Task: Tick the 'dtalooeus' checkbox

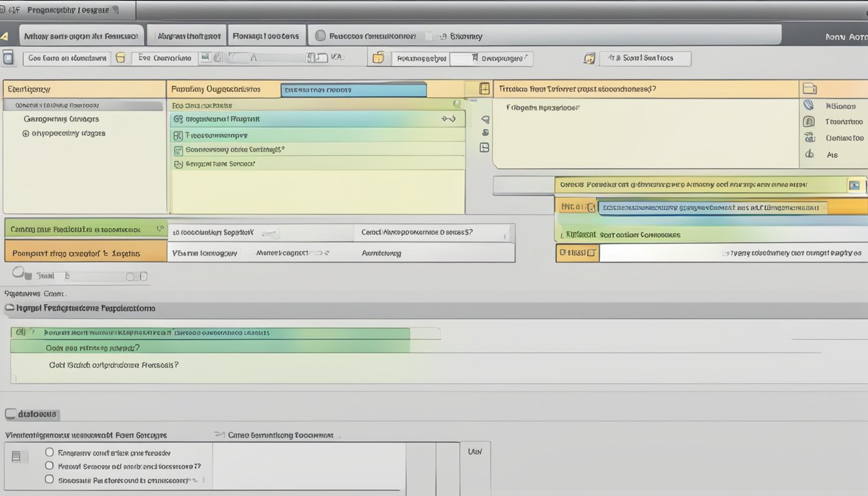Action: pos(10,414)
